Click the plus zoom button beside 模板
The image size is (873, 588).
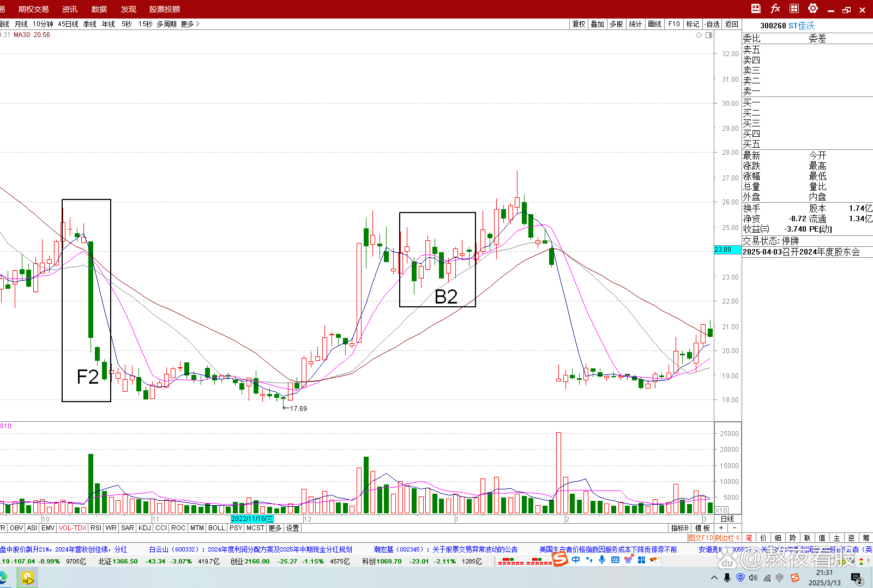point(721,528)
